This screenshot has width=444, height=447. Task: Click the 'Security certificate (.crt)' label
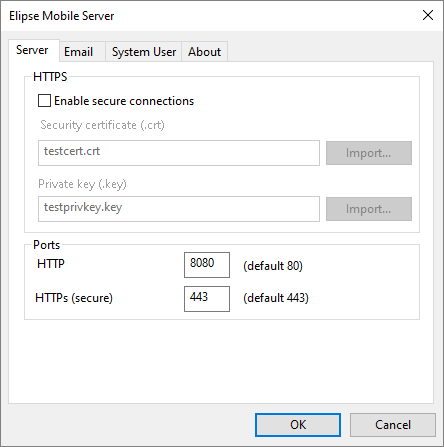pos(102,125)
